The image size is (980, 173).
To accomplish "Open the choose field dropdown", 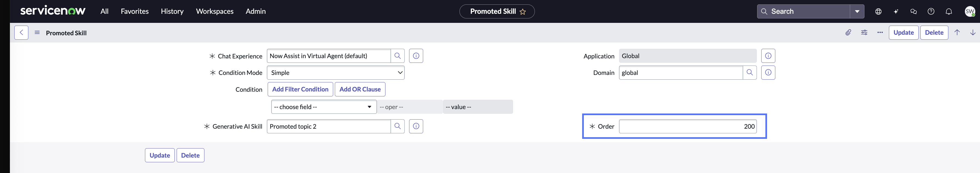I will click(324, 107).
